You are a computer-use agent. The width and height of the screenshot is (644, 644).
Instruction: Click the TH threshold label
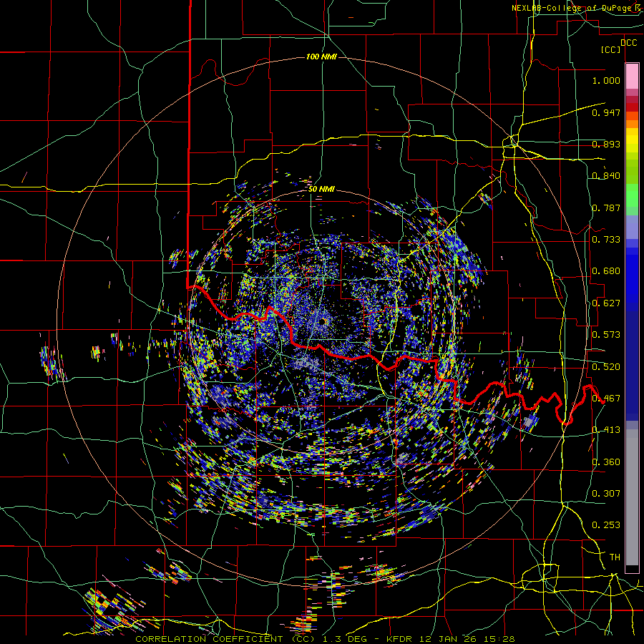[615, 557]
